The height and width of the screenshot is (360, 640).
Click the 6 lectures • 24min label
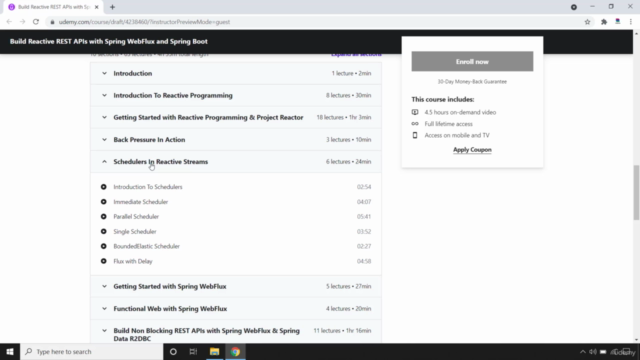coord(349,162)
